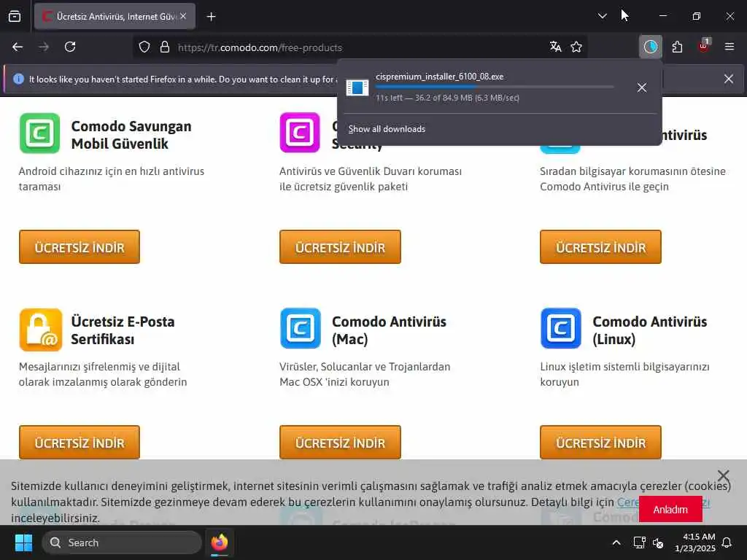Download Antivirüs for Mac with ÜCRETSİZ İNDİR
The image size is (747, 560).
point(340,443)
